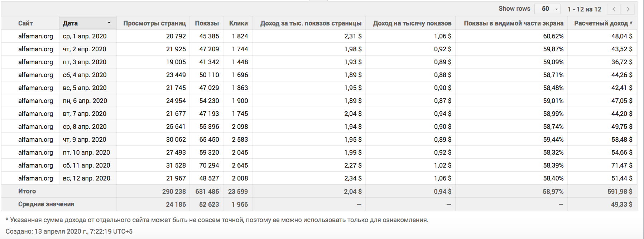The height and width of the screenshot is (239, 644).
Task: Select the alfaman.org cell in the 12 апр. row
Action: [x=35, y=178]
